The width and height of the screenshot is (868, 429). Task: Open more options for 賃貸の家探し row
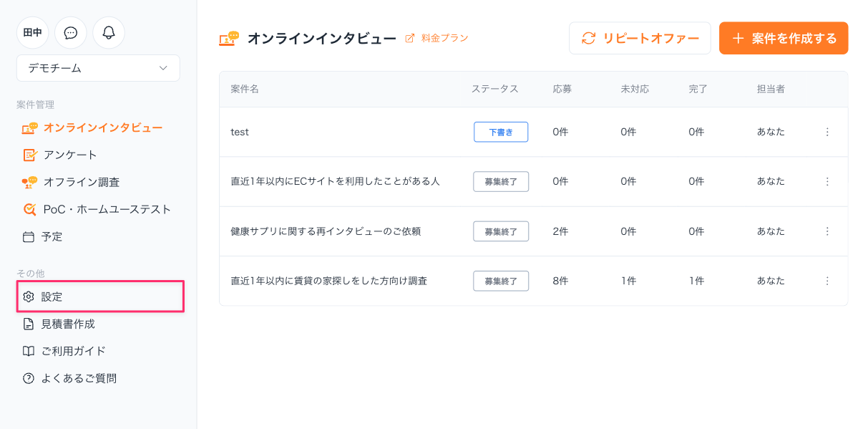tap(827, 281)
